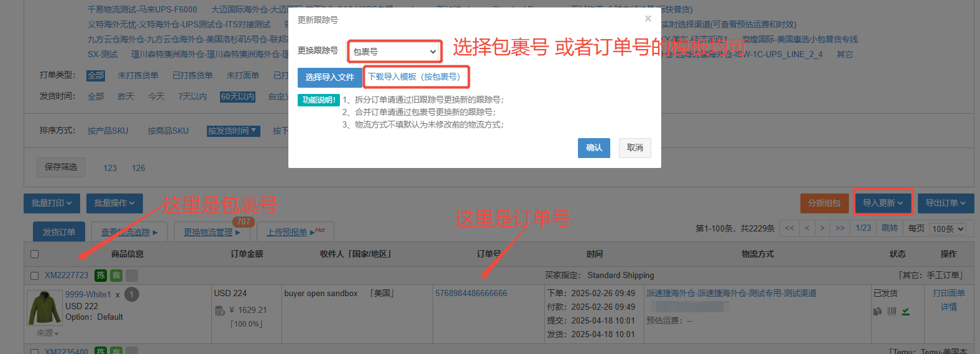Viewport: 980px width, 354px height.
Task: Confirm the dialog with 确认
Action: click(594, 147)
